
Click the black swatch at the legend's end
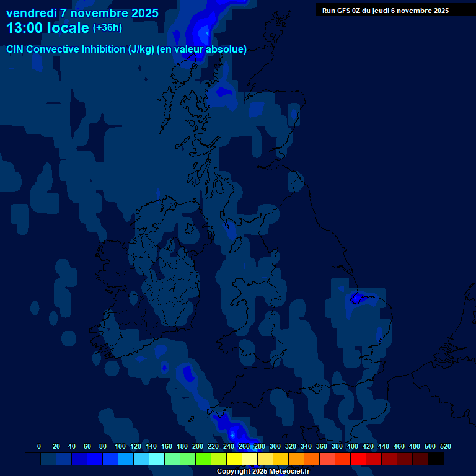coord(436,459)
